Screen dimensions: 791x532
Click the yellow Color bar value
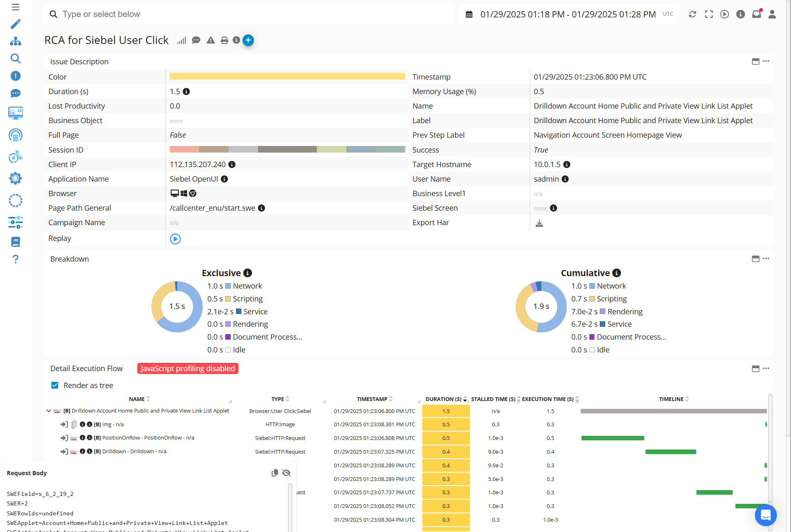pyautogui.click(x=287, y=76)
